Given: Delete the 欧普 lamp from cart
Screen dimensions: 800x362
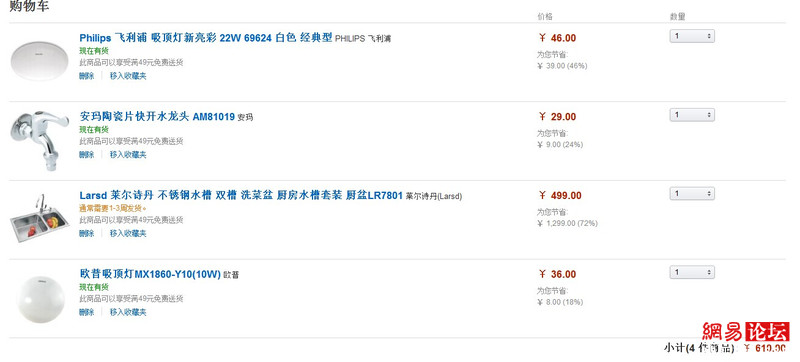Looking at the screenshot, I should coord(87,312).
